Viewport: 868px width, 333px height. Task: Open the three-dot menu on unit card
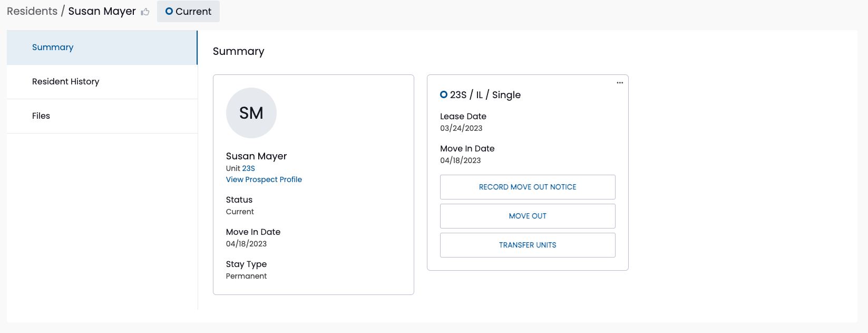[x=620, y=82]
